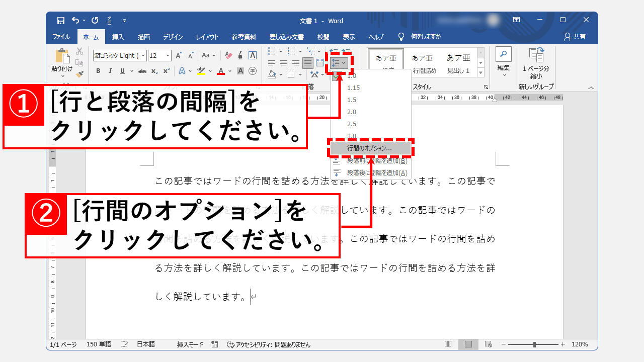This screenshot has height=362, width=644.
Task: Align text right in the paragraph group
Action: (x=295, y=63)
